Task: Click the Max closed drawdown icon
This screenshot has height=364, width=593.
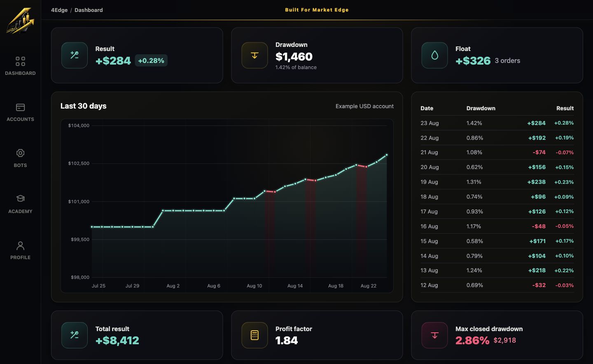Action: [x=434, y=335]
